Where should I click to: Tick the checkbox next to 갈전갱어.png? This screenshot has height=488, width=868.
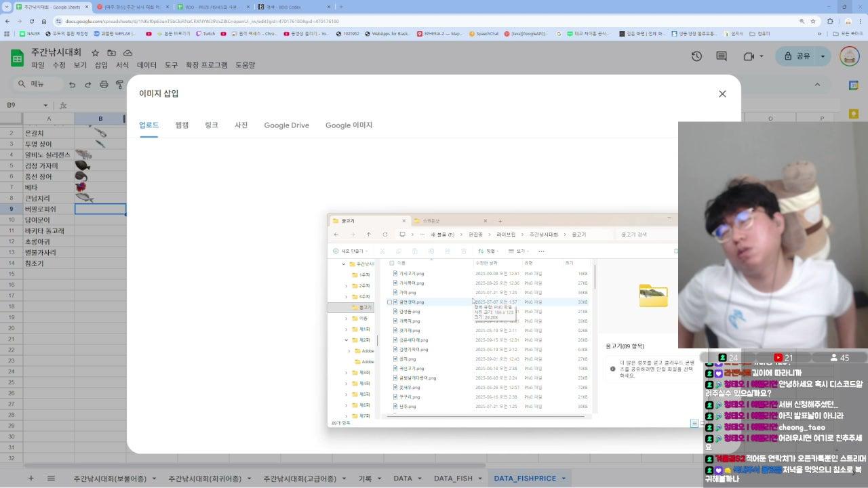point(389,302)
